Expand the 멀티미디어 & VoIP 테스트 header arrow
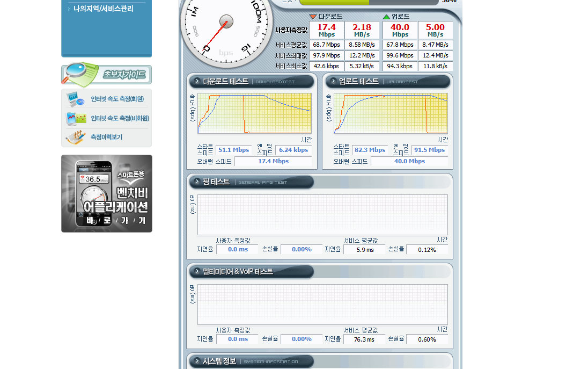 click(x=197, y=271)
